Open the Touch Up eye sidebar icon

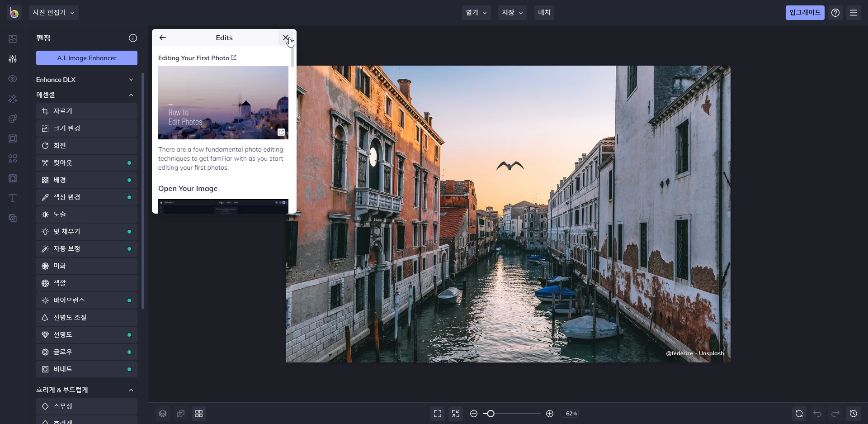[13, 79]
